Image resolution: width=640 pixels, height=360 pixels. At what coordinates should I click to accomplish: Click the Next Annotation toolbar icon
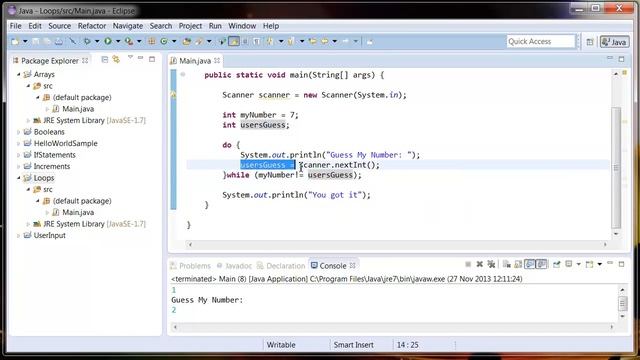coord(270,42)
